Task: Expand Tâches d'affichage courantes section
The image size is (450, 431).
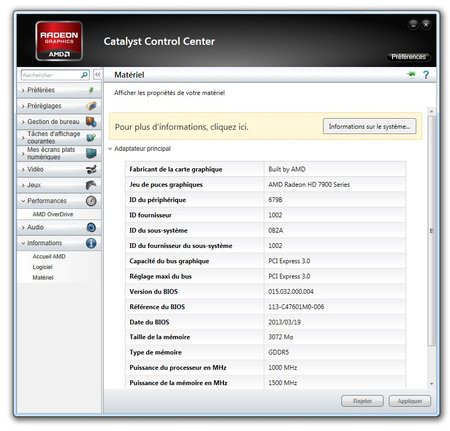Action: (23, 137)
